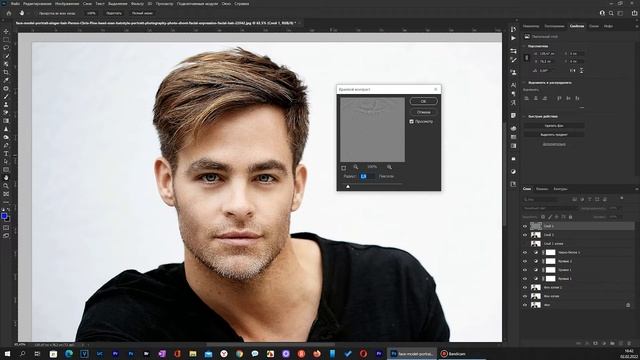This screenshot has height=360, width=640.
Task: Open the Окно menu
Action: point(226,4)
